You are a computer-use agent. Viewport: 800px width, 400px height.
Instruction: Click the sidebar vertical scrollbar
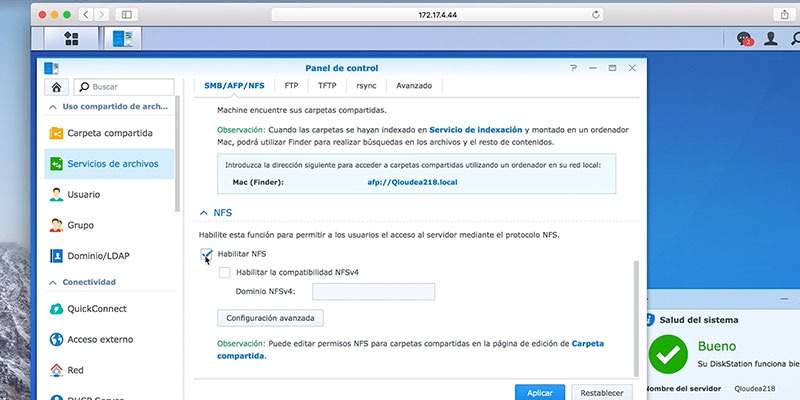pos(178,154)
